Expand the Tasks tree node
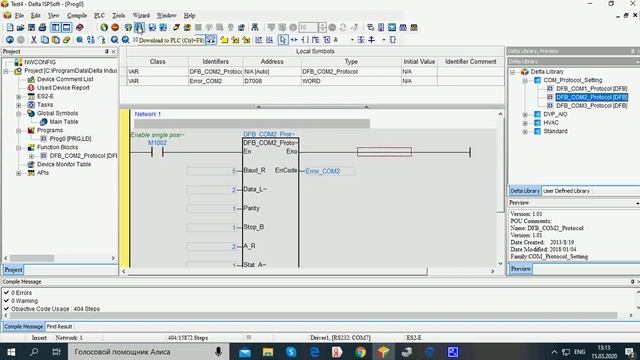This screenshot has height=360, width=640. click(x=18, y=105)
